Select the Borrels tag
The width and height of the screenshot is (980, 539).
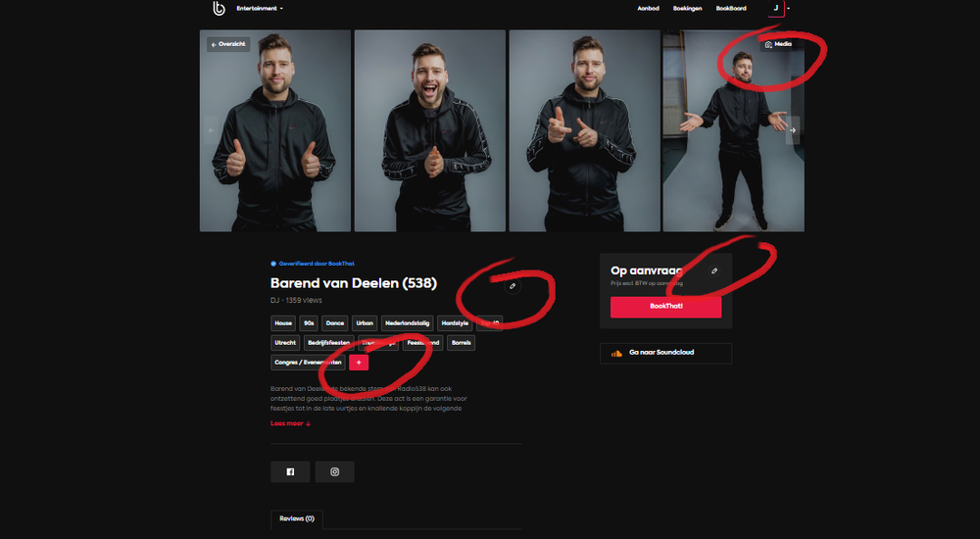click(462, 343)
